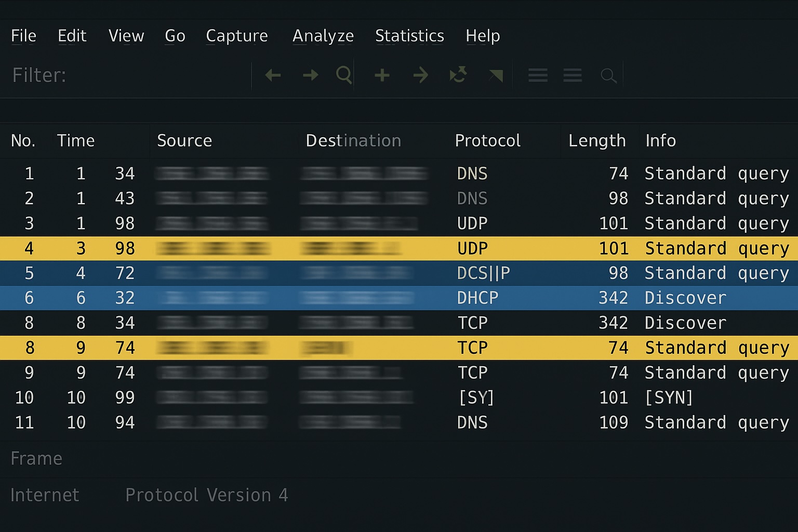Sort packets by the Length column header
This screenshot has width=798, height=532.
(x=597, y=141)
